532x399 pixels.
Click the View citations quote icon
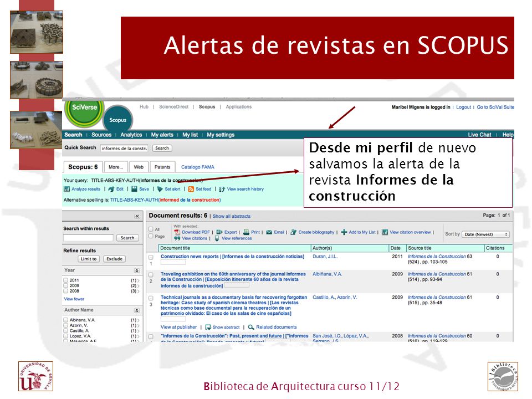(177, 238)
